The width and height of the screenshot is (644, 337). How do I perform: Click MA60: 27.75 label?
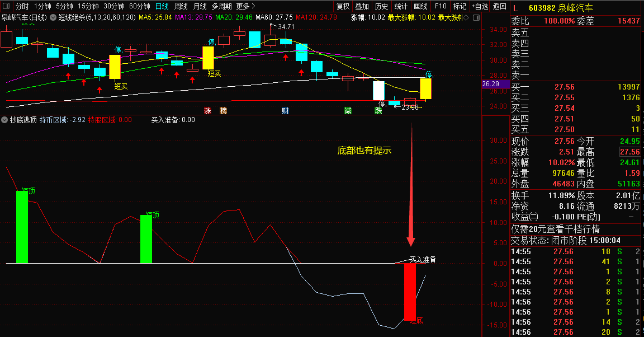274,18
